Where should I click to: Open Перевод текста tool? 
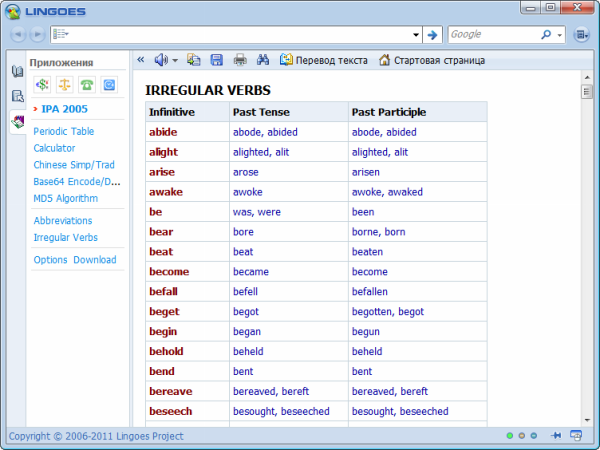tap(324, 60)
